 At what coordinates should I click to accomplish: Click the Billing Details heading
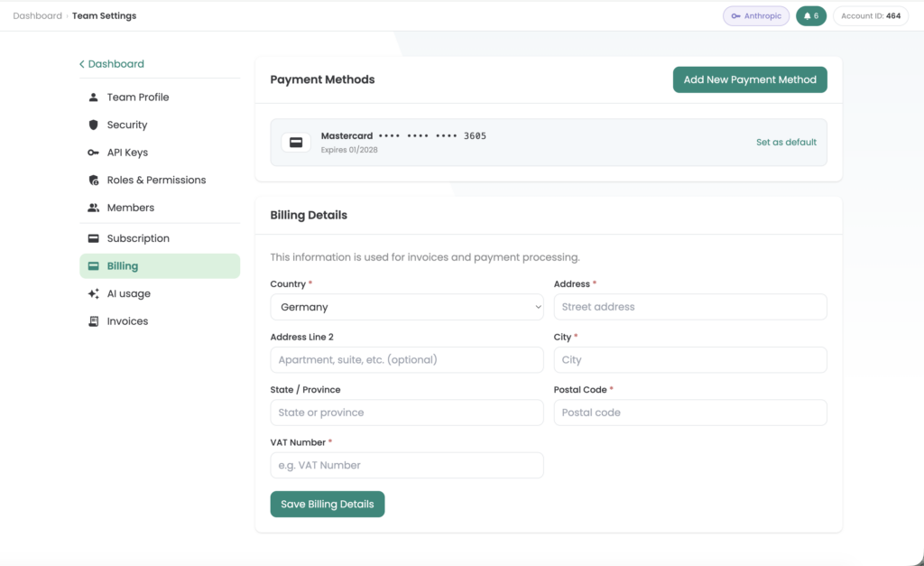click(x=309, y=215)
